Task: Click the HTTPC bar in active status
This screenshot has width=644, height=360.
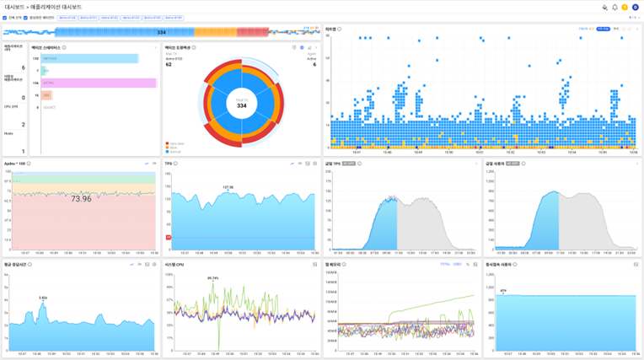Action: click(x=99, y=83)
